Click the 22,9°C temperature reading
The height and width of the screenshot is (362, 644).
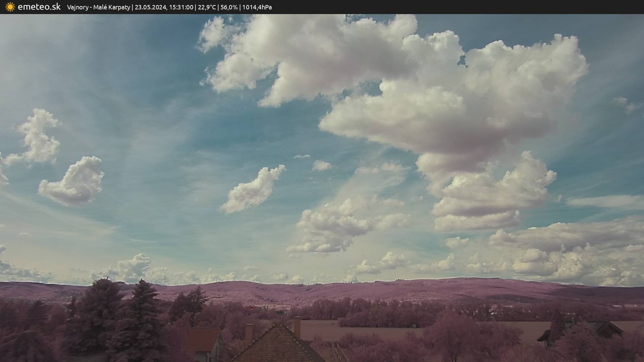tap(207, 7)
